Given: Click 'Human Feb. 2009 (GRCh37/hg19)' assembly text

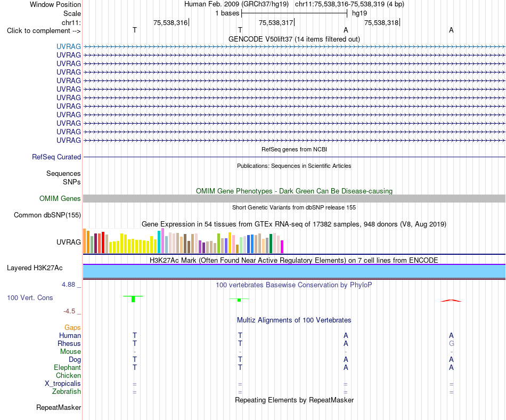Looking at the screenshot, I should click(x=236, y=4).
